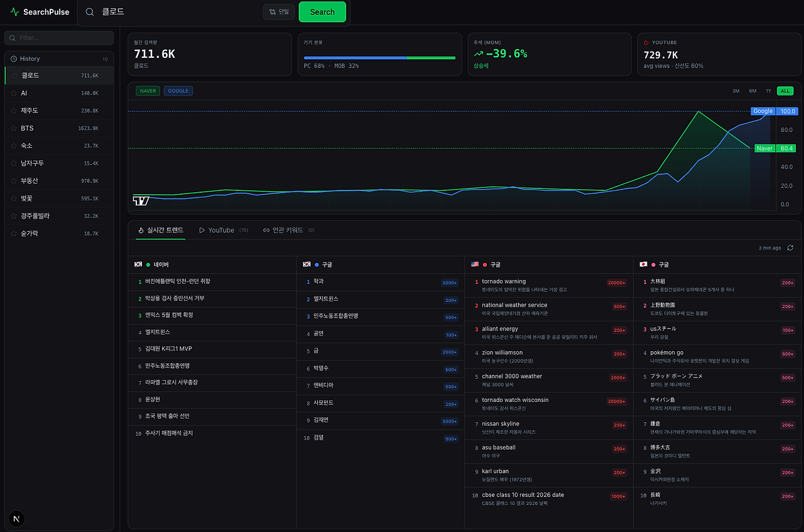The image size is (804, 532).
Task: Open the 연관 키워드 tab
Action: click(x=289, y=231)
